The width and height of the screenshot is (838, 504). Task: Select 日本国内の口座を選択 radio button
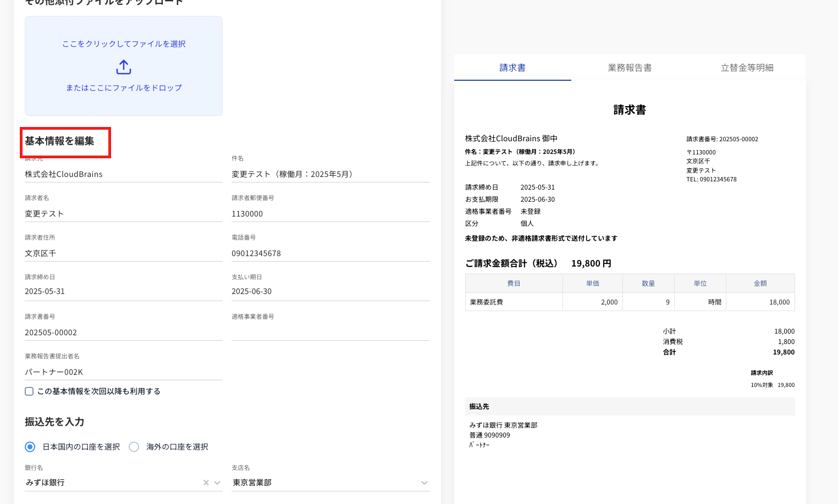point(30,447)
